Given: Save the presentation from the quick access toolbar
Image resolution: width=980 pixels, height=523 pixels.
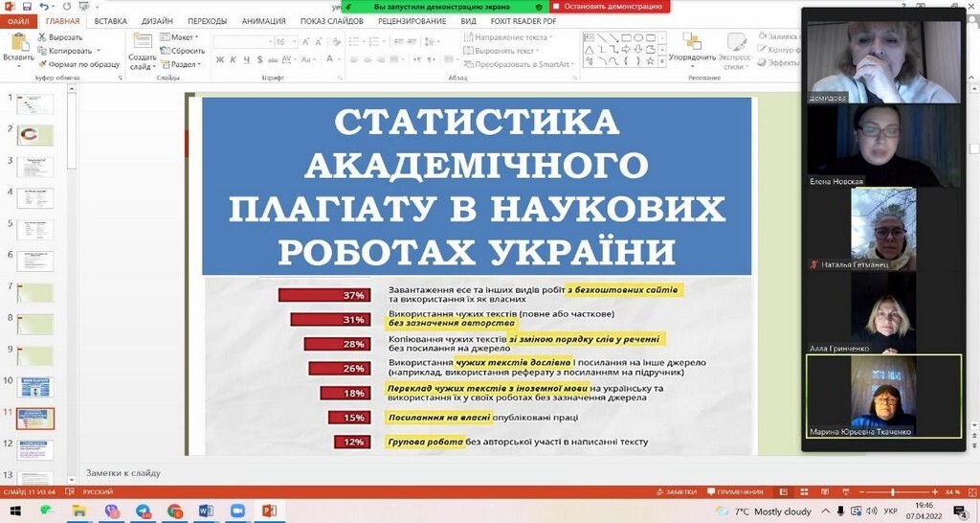Looking at the screenshot, I should tap(26, 7).
